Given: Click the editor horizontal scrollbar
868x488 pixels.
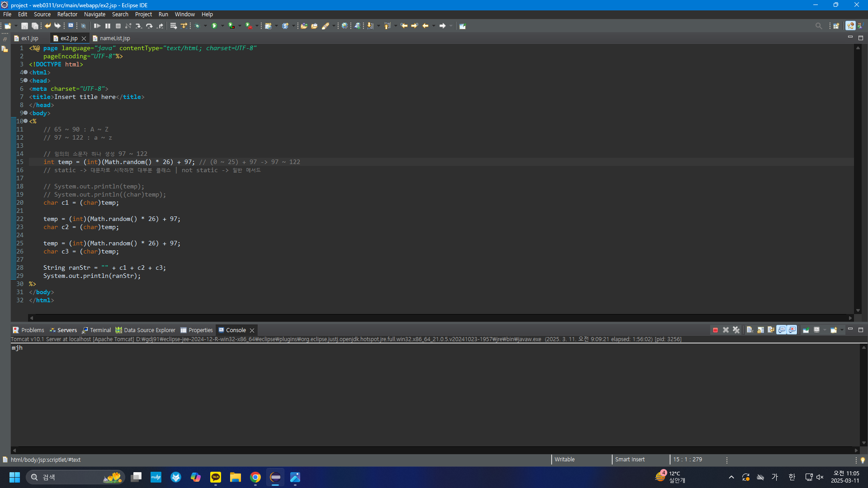Looking at the screenshot, I should 441,318.
